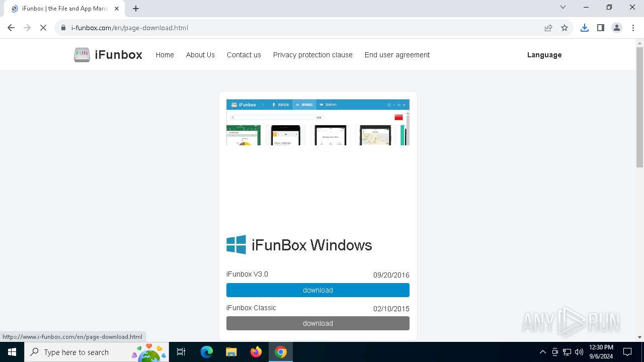The height and width of the screenshot is (362, 644).
Task: Open the Language selector
Action: pyautogui.click(x=544, y=55)
